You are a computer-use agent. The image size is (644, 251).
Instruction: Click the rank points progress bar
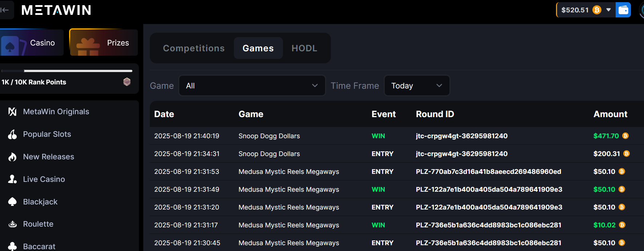coord(67,71)
